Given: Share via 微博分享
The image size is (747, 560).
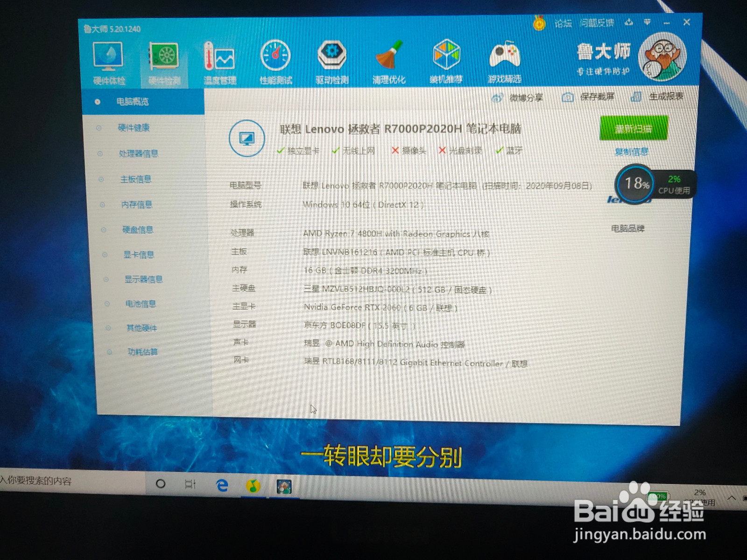Looking at the screenshot, I should click(x=517, y=98).
